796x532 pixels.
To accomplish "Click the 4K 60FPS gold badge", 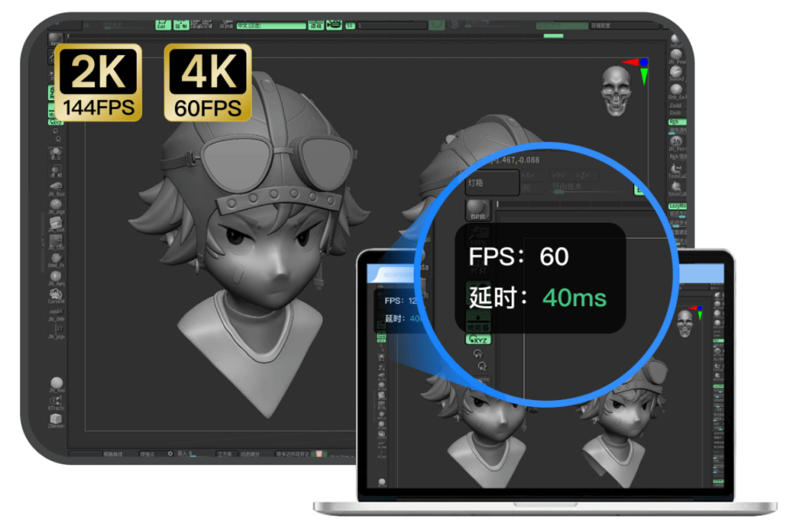I will click(x=208, y=82).
